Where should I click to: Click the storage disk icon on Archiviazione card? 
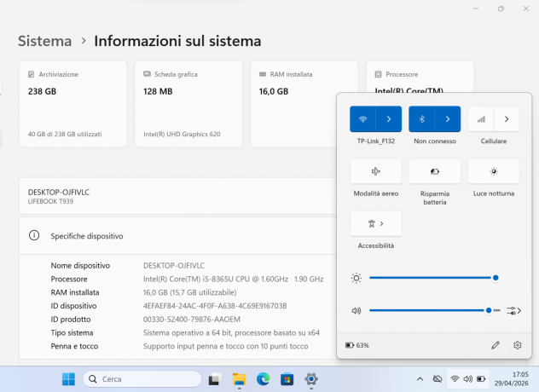tap(31, 74)
